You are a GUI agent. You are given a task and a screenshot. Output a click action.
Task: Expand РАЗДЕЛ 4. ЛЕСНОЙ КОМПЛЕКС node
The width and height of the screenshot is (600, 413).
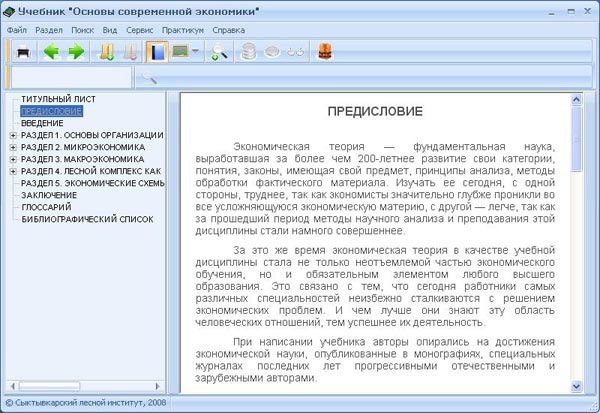coord(13,171)
